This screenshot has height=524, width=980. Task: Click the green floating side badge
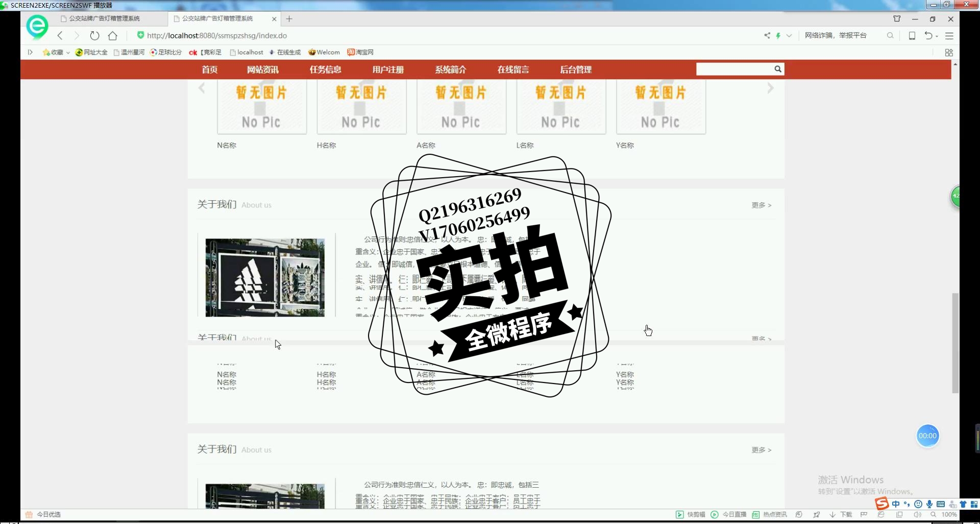955,196
